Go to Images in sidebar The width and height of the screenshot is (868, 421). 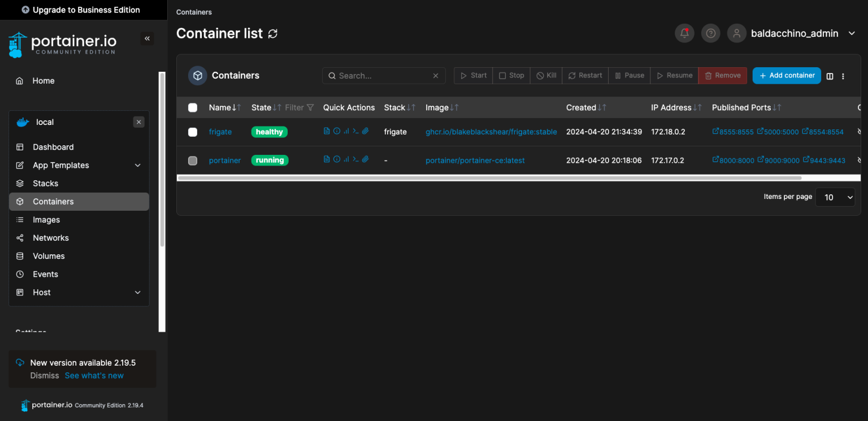46,220
